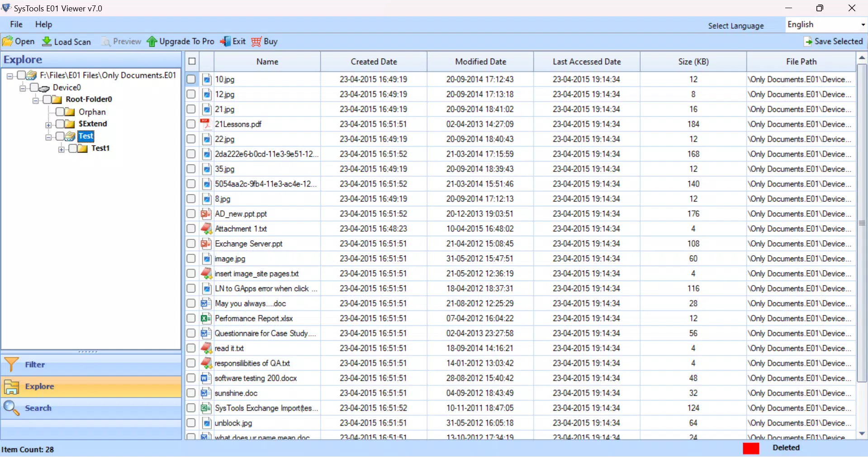Image resolution: width=868 pixels, height=457 pixels.
Task: Check the box for May you always....doc
Action: pyautogui.click(x=191, y=303)
